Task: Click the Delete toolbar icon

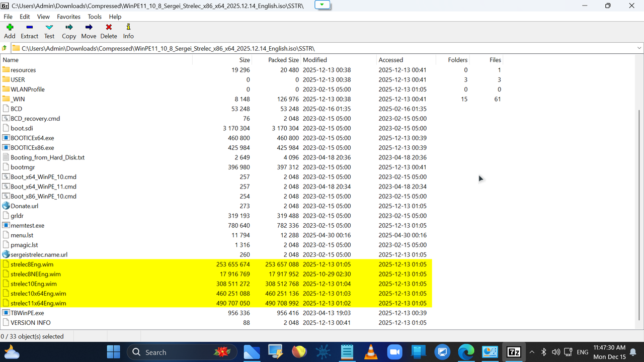Action: pyautogui.click(x=109, y=30)
